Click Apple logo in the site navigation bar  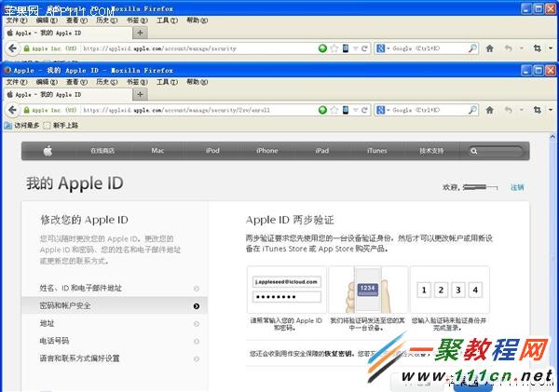click(x=48, y=151)
